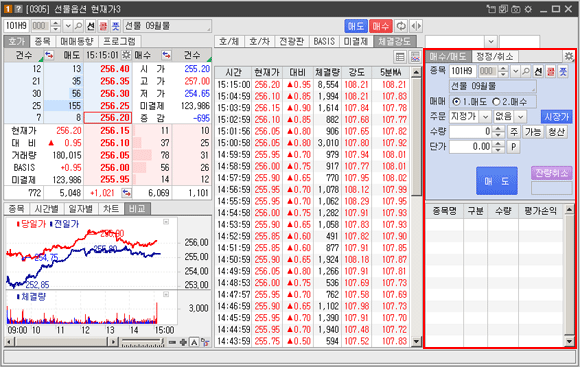Open the 일자별 tab
Screen dimensions: 580x367
point(81,209)
